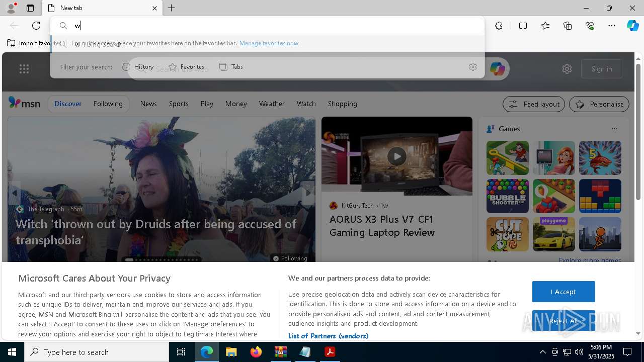Open the MSN app launcher grid
Screen dimensions: 644x362
point(24,69)
